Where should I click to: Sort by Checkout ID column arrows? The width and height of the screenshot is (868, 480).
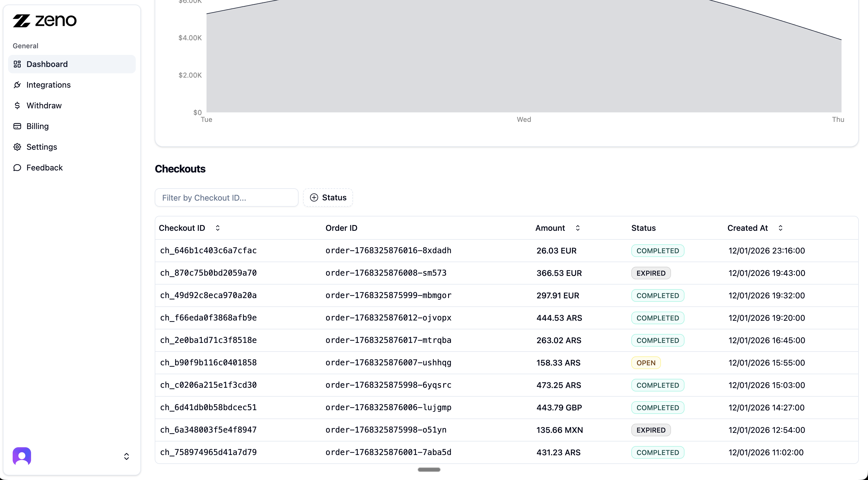coord(218,228)
